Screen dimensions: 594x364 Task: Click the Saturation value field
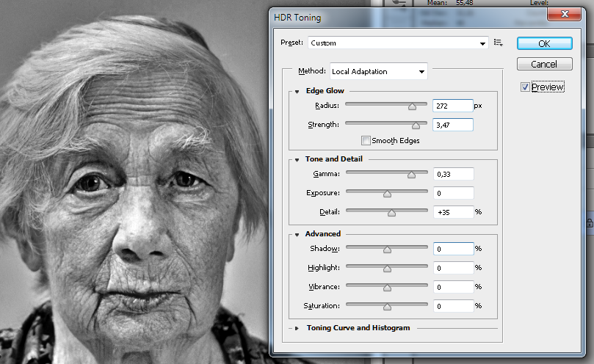point(452,306)
